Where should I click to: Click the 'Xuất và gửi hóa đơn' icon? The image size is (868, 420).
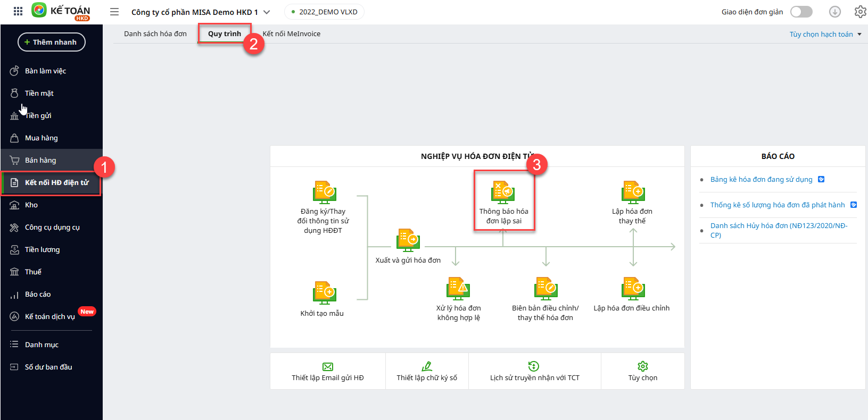click(408, 240)
